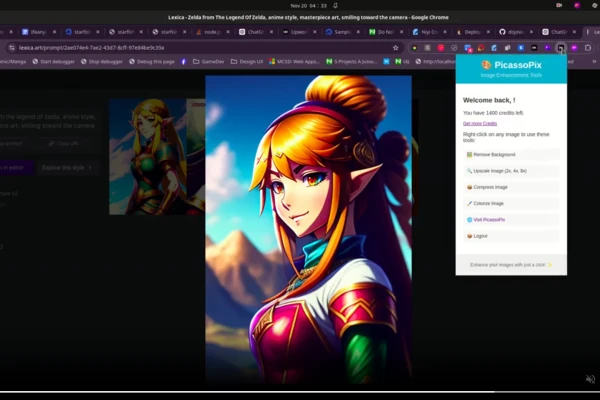The width and height of the screenshot is (600, 400).
Task: Close the node.js tab
Action: 228,32
